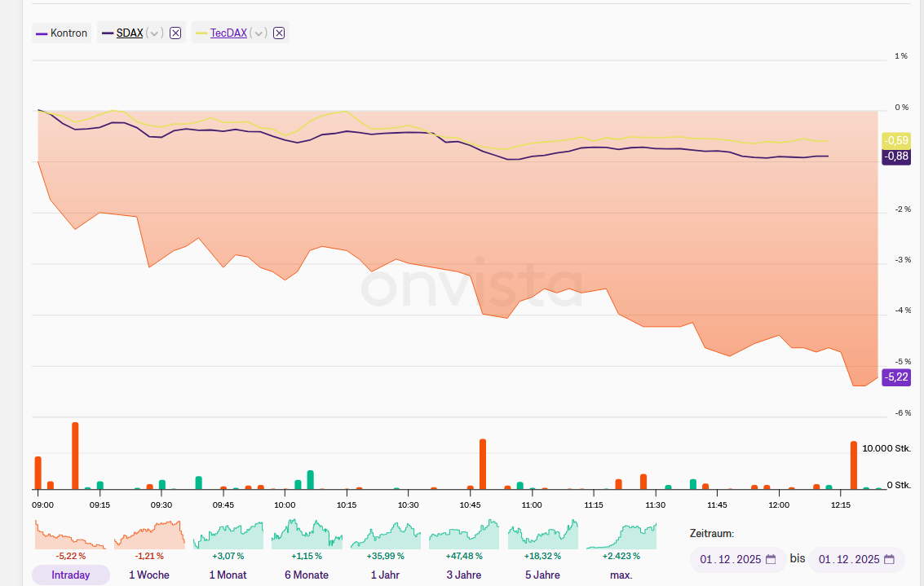Click the Zeitraum end date field after bis
The height and width of the screenshot is (586, 924).
tap(856, 559)
